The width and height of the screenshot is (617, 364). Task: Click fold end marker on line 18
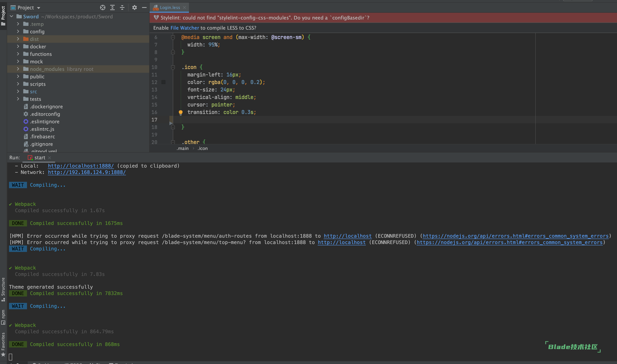pos(173,127)
